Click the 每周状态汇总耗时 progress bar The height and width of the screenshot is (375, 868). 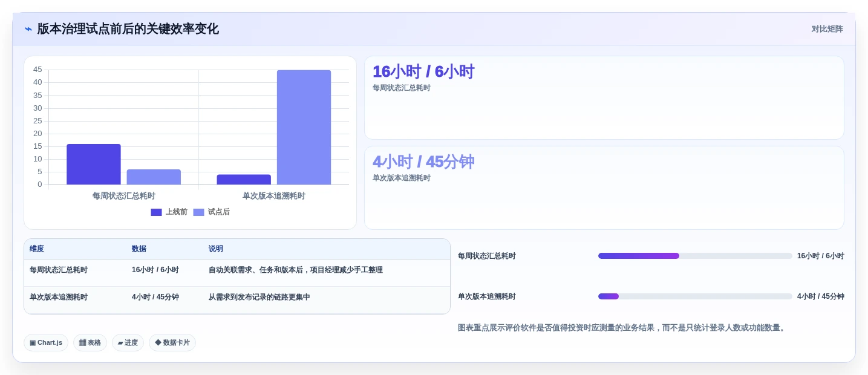click(695, 256)
